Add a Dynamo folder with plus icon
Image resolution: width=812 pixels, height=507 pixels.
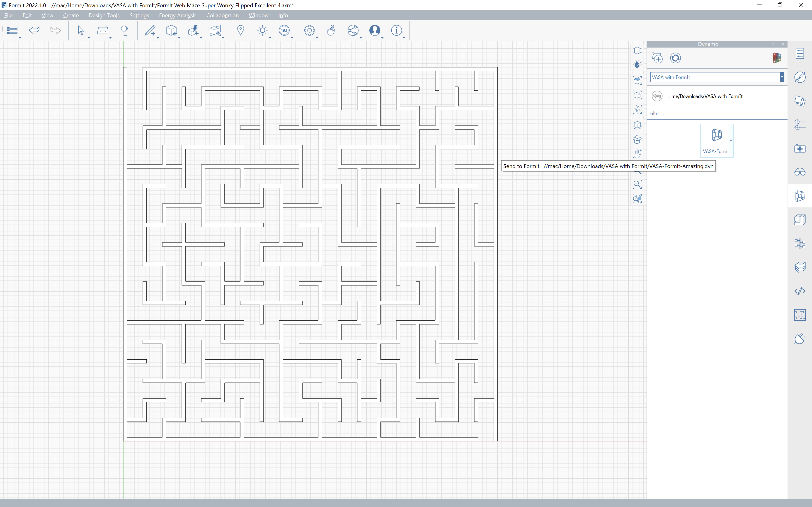click(x=657, y=58)
